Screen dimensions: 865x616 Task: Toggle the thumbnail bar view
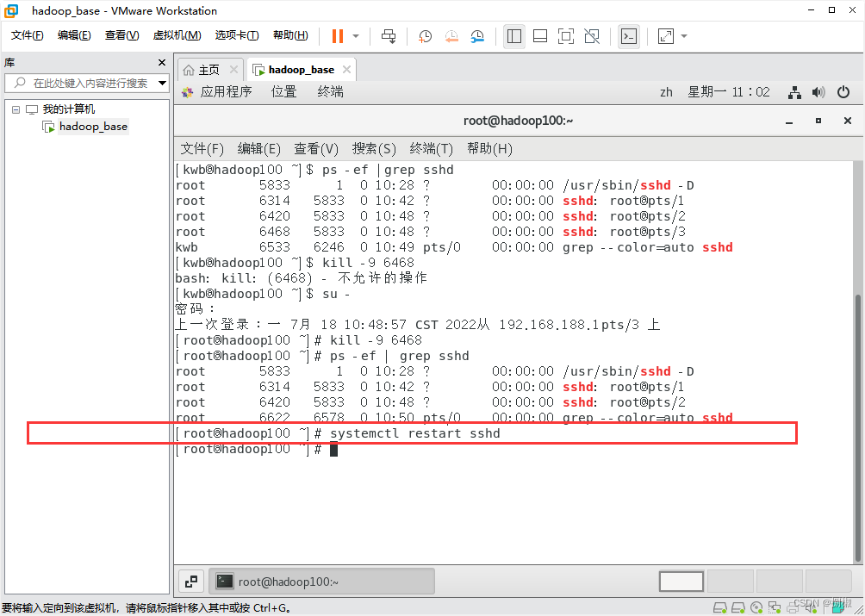coord(540,36)
